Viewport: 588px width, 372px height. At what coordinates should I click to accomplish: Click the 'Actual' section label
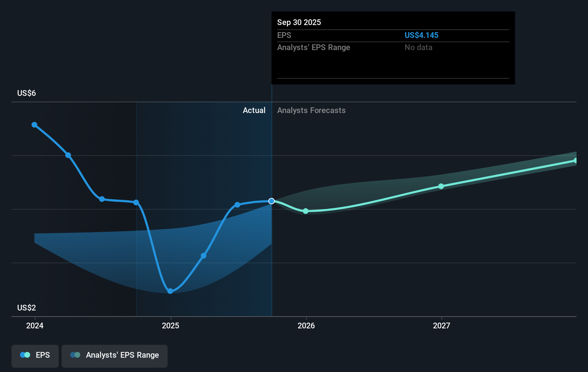(x=254, y=111)
